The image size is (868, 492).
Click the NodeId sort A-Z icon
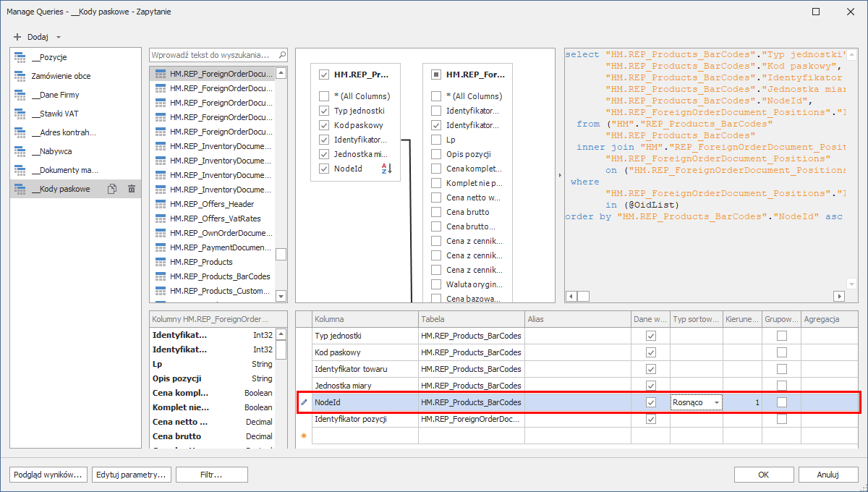(x=386, y=169)
